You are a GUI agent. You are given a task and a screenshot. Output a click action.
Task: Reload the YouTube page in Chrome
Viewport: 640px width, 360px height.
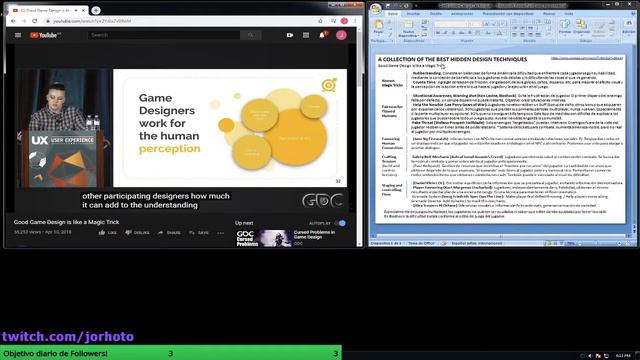pyautogui.click(x=35, y=21)
